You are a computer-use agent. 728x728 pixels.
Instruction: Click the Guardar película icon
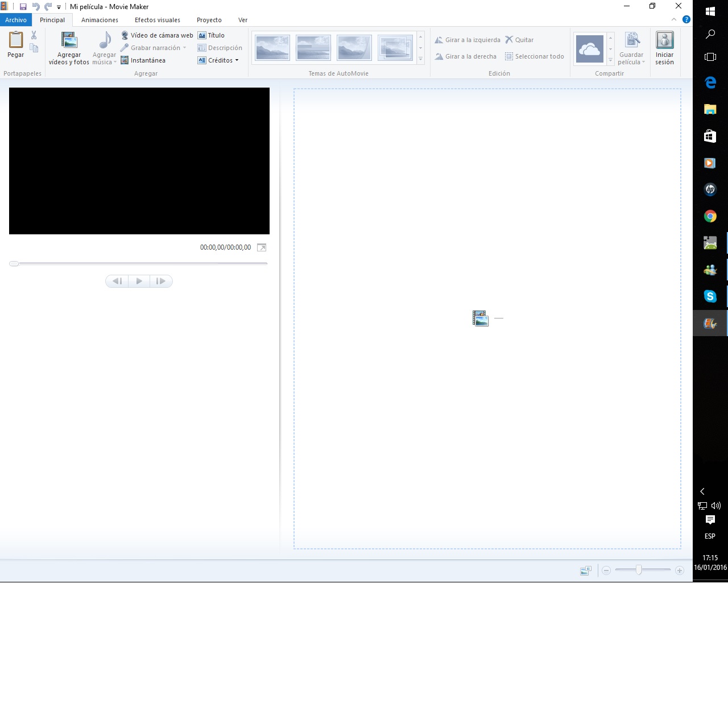(x=632, y=41)
